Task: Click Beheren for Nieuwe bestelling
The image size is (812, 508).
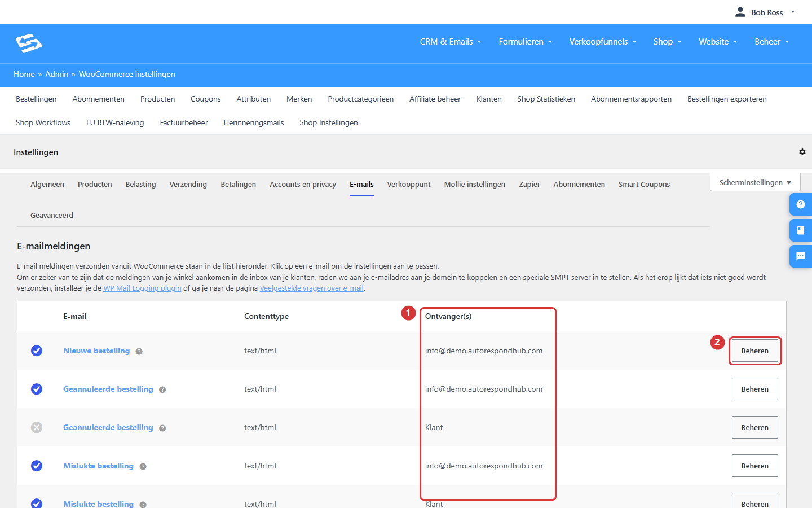Action: tap(754, 351)
